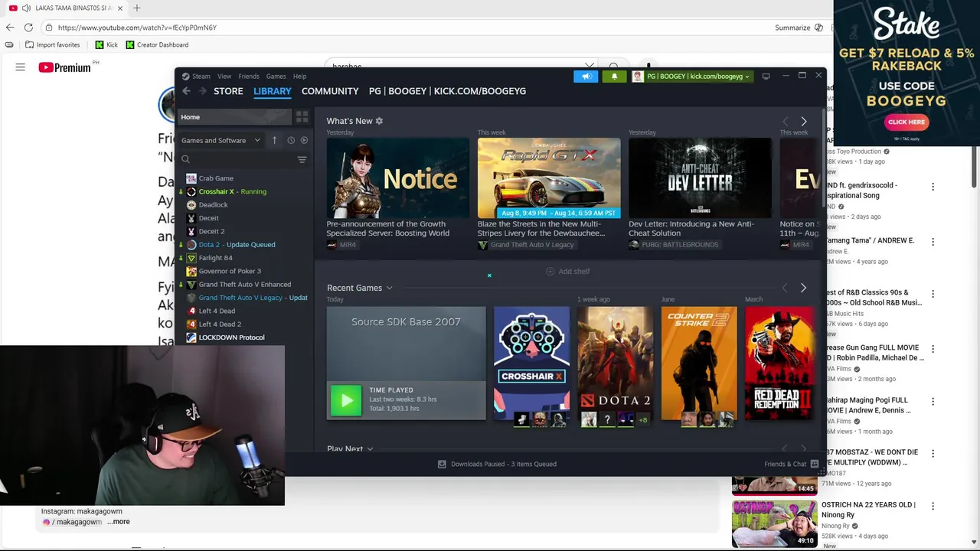Viewport: 980px width, 551px height.
Task: Open Anti-Cheat Dev Letter thumbnail
Action: coord(700,178)
